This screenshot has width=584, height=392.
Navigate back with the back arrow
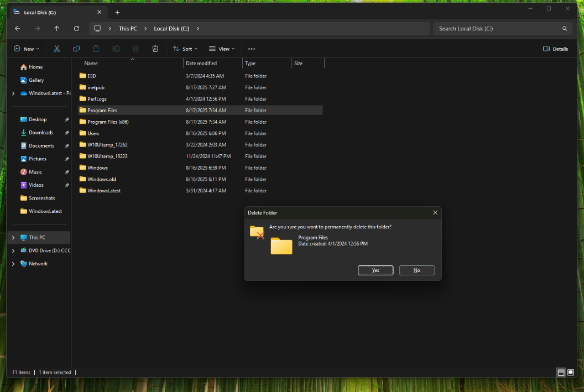click(17, 28)
